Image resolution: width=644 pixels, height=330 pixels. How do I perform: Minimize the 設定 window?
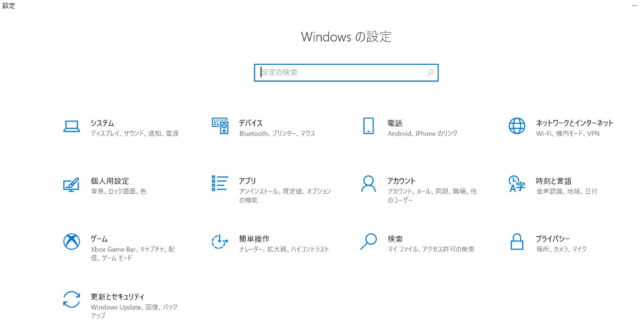tap(634, 6)
